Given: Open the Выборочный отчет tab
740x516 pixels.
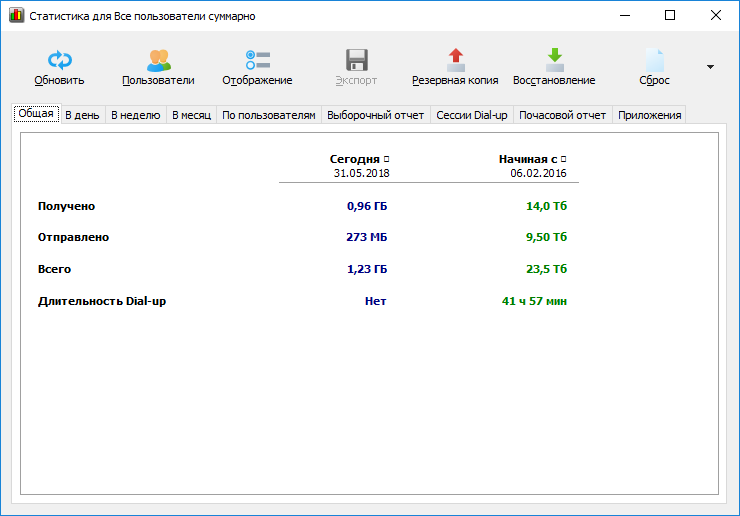Looking at the screenshot, I should point(376,115).
